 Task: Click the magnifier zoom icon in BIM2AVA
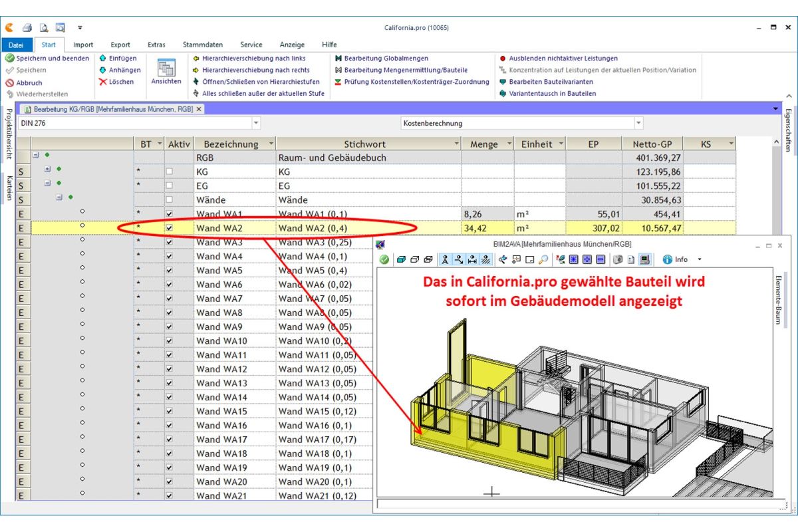coord(543,259)
